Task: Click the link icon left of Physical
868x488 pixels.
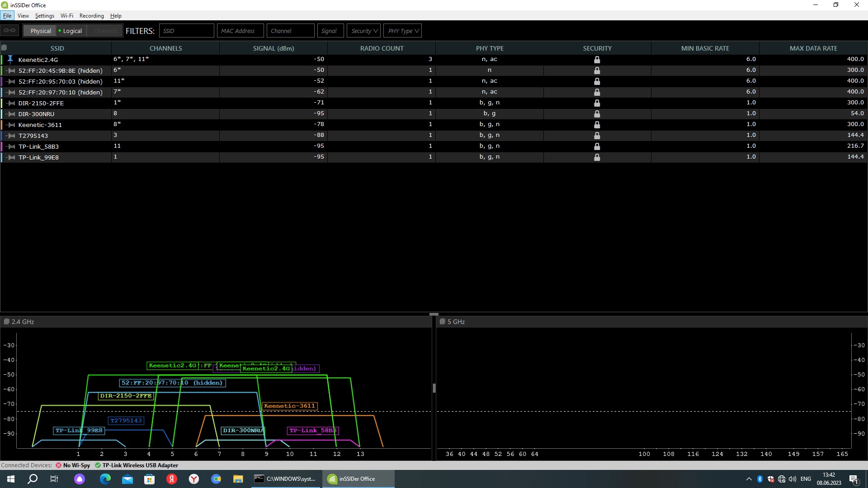Action: point(9,31)
